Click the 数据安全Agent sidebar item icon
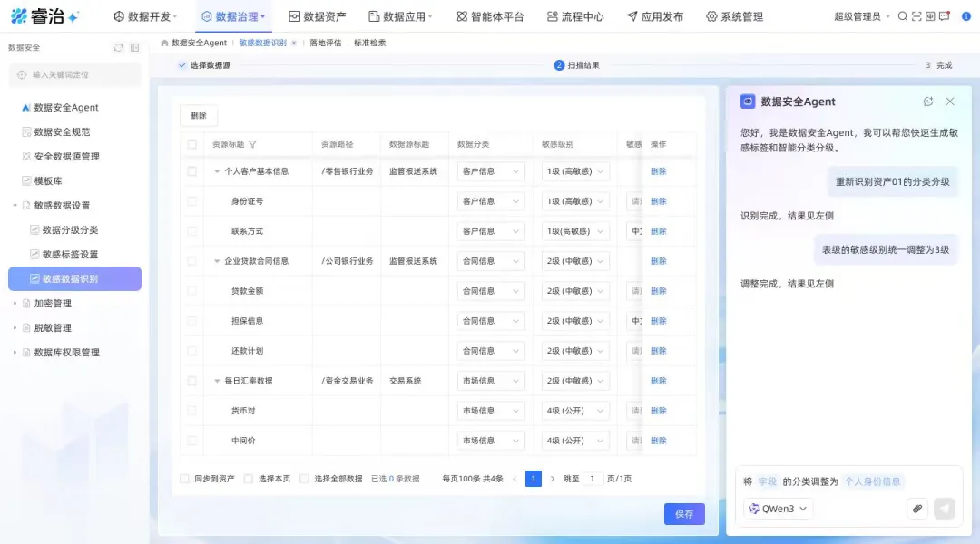The image size is (980, 544). pos(25,107)
